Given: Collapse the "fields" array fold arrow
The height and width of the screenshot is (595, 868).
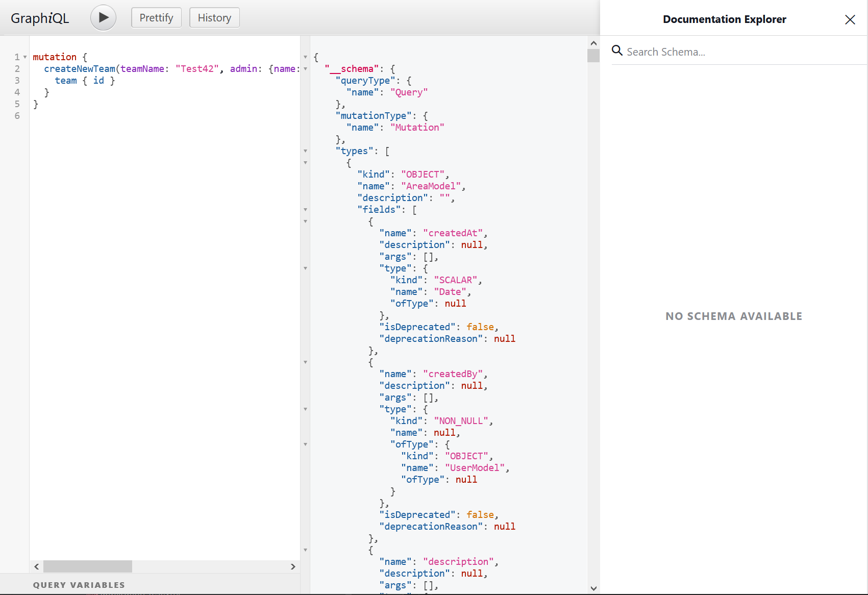Looking at the screenshot, I should click(x=306, y=210).
